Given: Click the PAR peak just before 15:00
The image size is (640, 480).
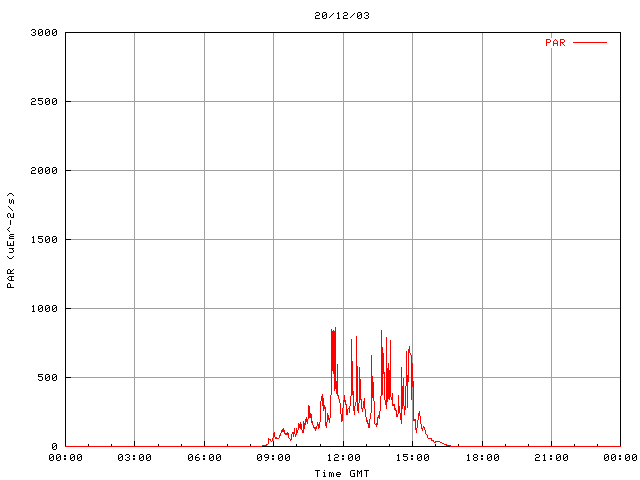Looking at the screenshot, I should coord(409,348).
